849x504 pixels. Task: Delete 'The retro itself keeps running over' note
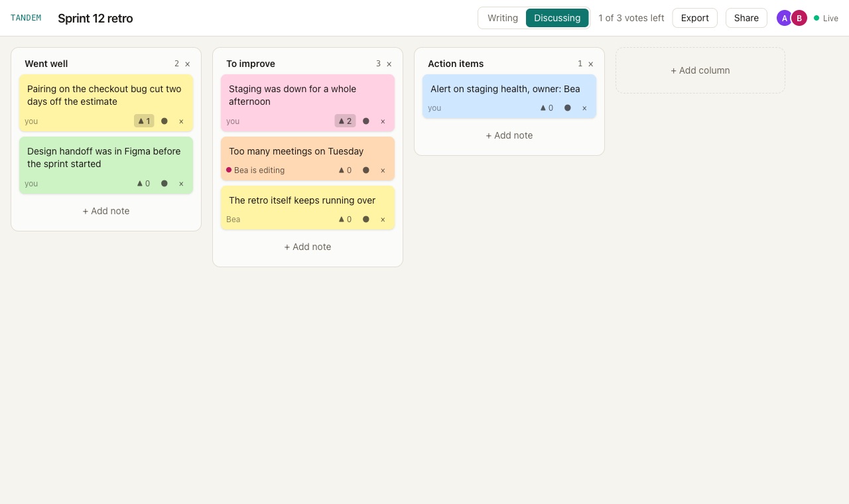(383, 220)
